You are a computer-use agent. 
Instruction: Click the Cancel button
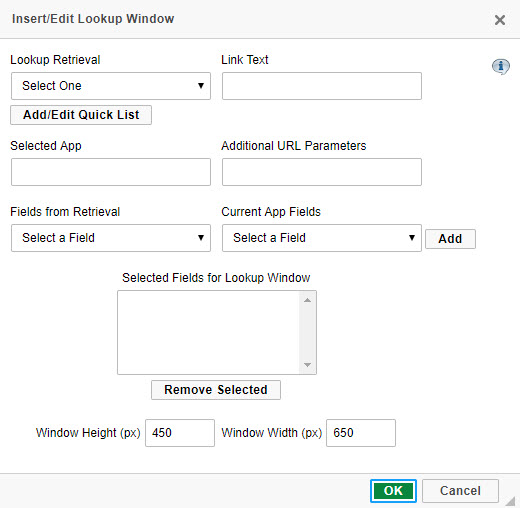click(460, 491)
